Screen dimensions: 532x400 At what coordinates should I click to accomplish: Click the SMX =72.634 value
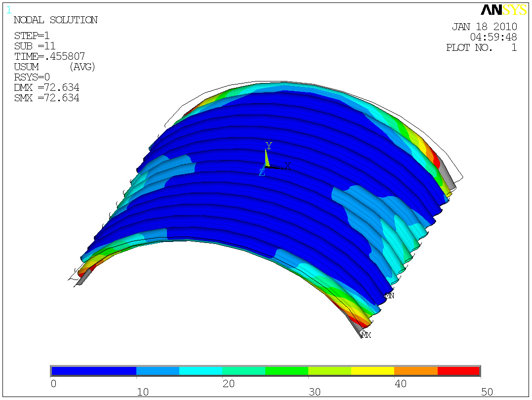[x=47, y=98]
